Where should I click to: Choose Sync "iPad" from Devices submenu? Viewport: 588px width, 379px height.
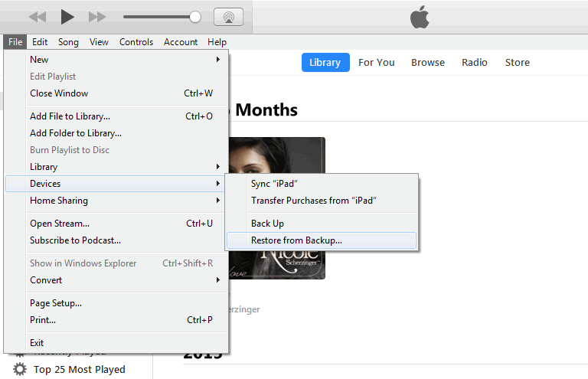(x=274, y=184)
